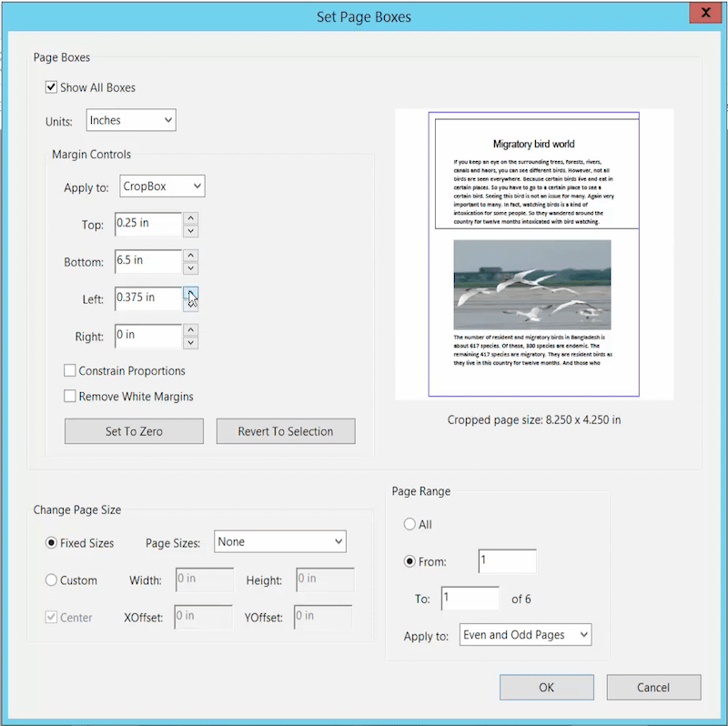Decrement the Right margin value
The height and width of the screenshot is (726, 728).
(190, 341)
